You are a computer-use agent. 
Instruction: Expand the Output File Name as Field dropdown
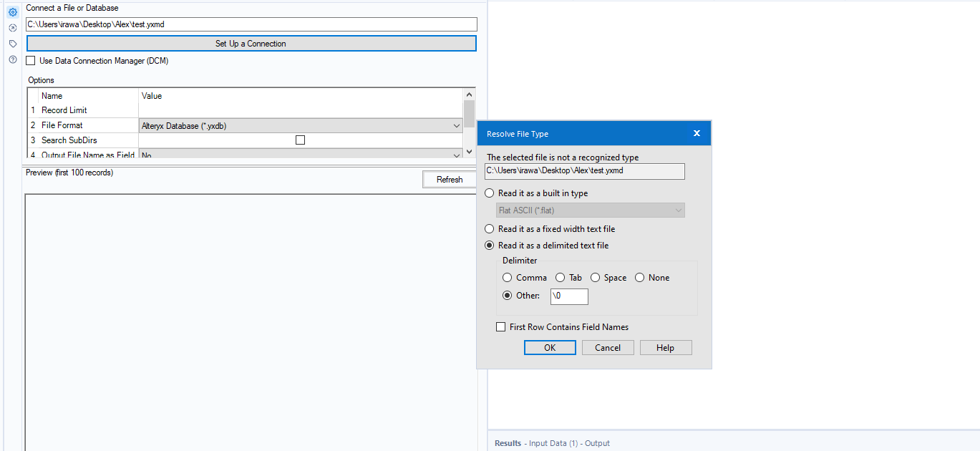(x=456, y=155)
